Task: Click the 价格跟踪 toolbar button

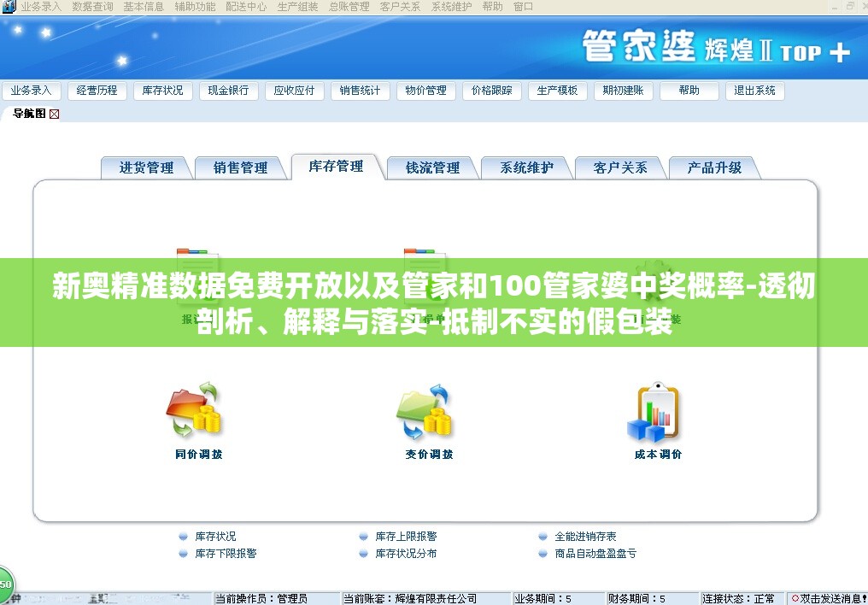Action: (x=491, y=91)
